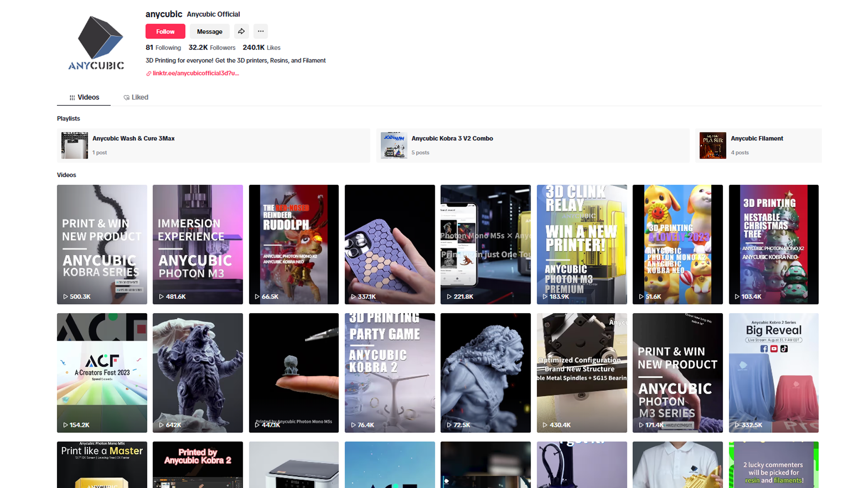868x488 pixels.
Task: Switch to the Liked tab
Action: (x=136, y=97)
